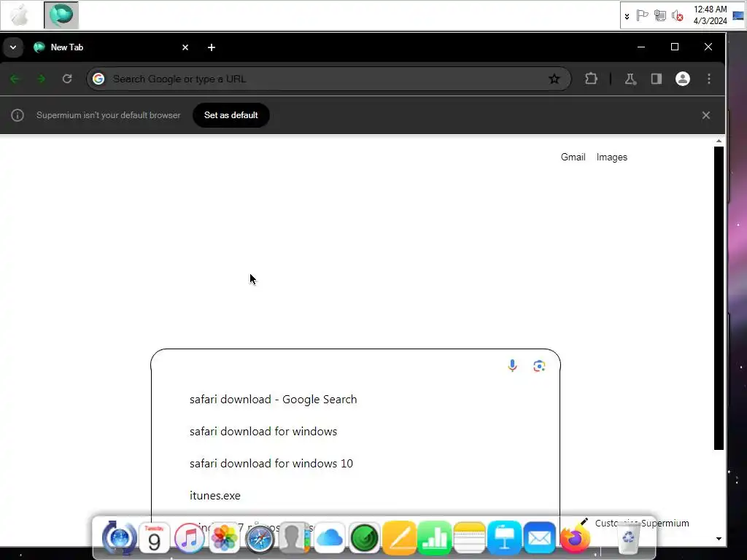Open the tab search dropdown arrow

point(13,47)
